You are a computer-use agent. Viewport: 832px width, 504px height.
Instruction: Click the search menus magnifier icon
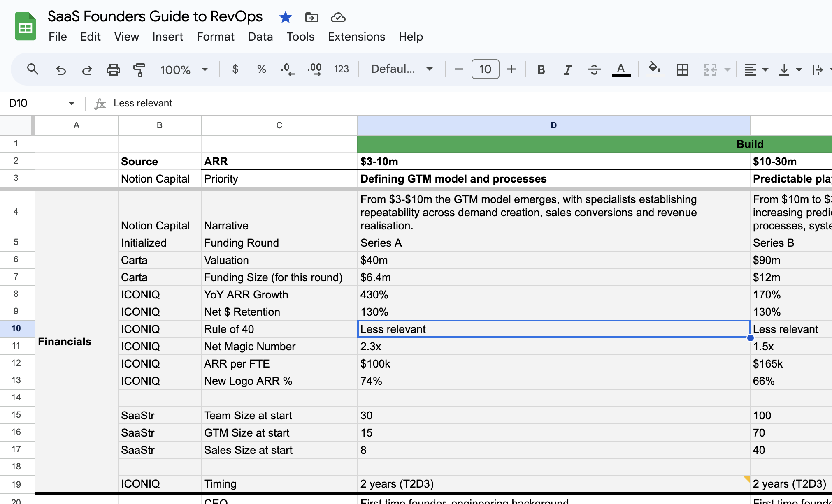[x=33, y=69]
